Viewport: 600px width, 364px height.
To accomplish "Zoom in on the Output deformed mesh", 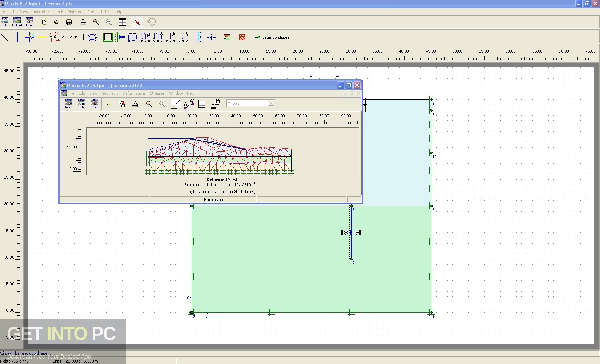I will point(149,104).
